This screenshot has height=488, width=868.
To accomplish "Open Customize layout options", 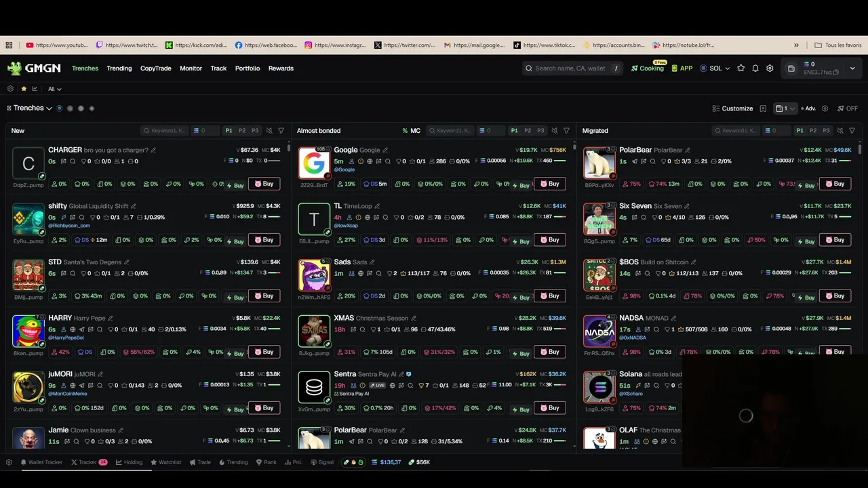I will tap(732, 108).
